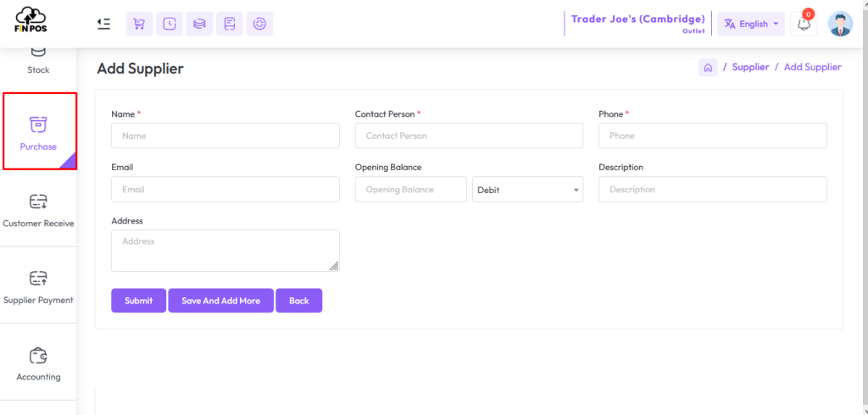Open the stacked layers shortcut icon
The image size is (868, 415).
point(199,24)
